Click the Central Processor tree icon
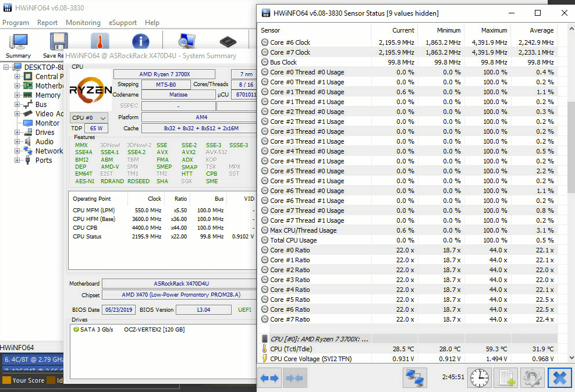Image resolution: width=575 pixels, height=392 pixels. point(28,76)
